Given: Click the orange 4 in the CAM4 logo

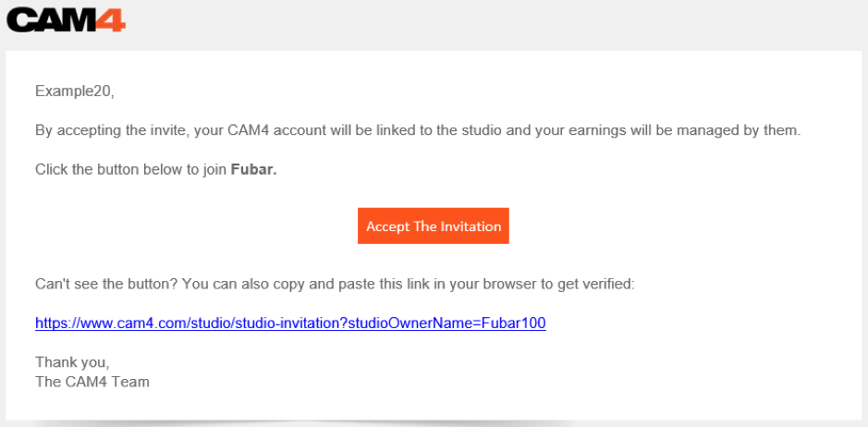Looking at the screenshot, I should coord(110,20).
